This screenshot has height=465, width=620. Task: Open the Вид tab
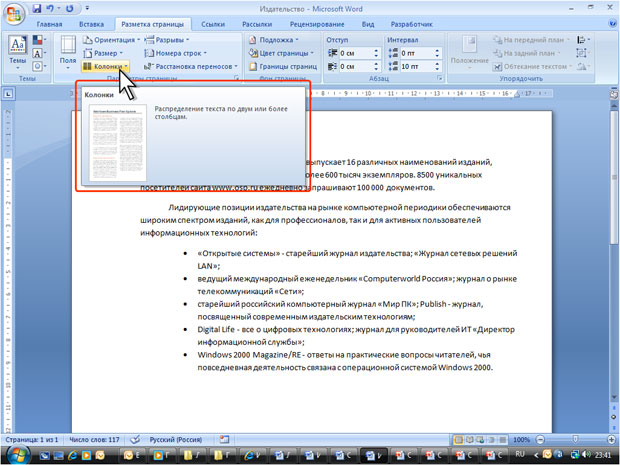368,24
